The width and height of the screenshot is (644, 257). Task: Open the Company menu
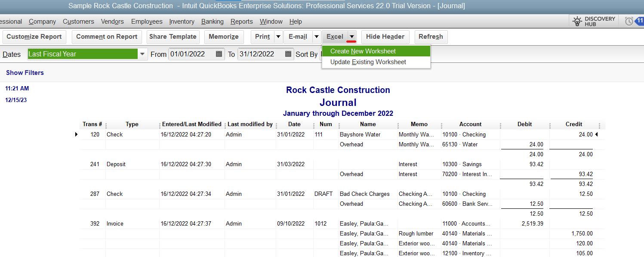(x=42, y=22)
